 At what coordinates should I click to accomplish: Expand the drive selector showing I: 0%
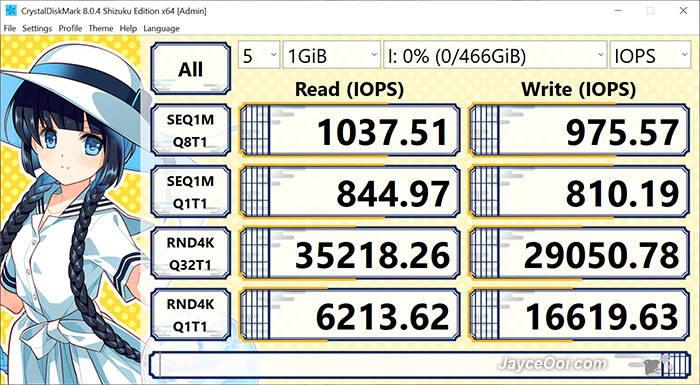[495, 55]
